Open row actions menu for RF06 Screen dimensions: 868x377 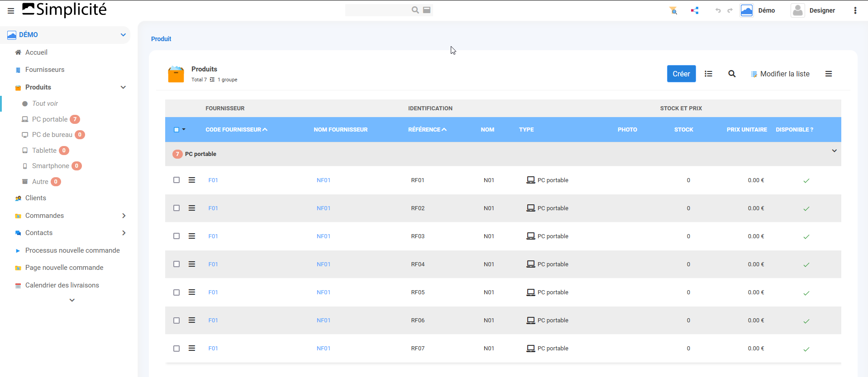pyautogui.click(x=192, y=320)
